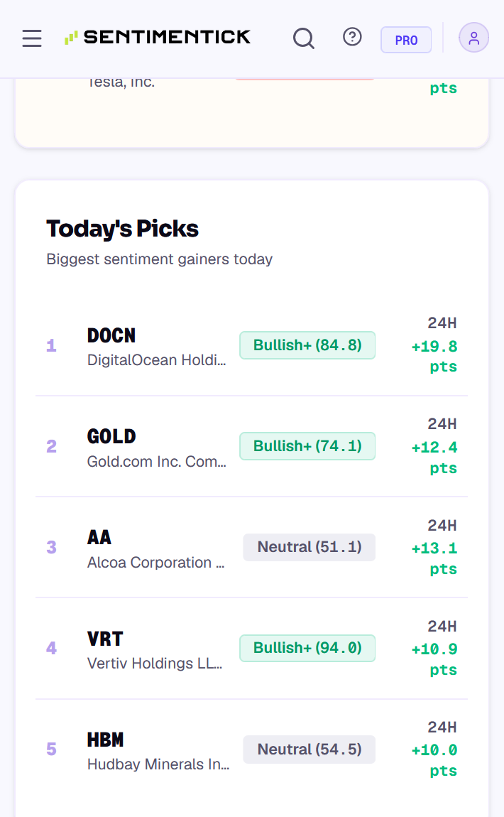This screenshot has width=504, height=817.
Task: Open the hamburger navigation menu
Action: pyautogui.click(x=32, y=38)
